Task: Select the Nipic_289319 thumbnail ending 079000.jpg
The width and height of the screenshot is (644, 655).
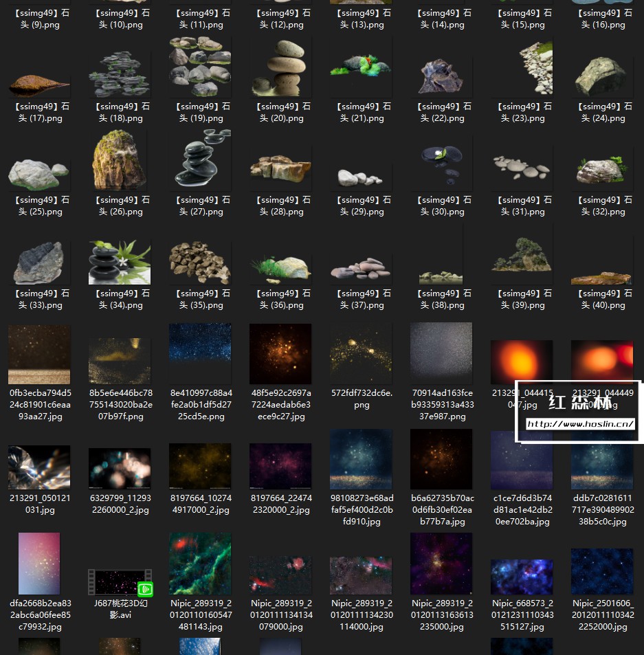Action: (280, 575)
